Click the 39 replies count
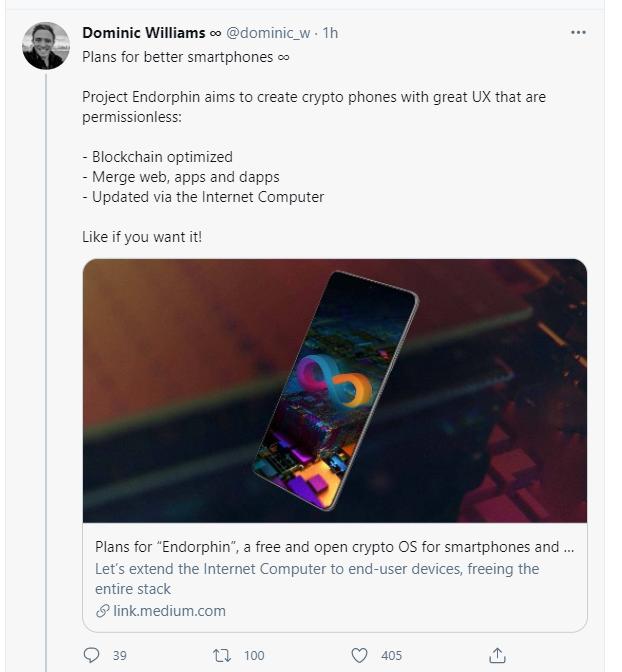Screen dimensions: 622x672 120,655
